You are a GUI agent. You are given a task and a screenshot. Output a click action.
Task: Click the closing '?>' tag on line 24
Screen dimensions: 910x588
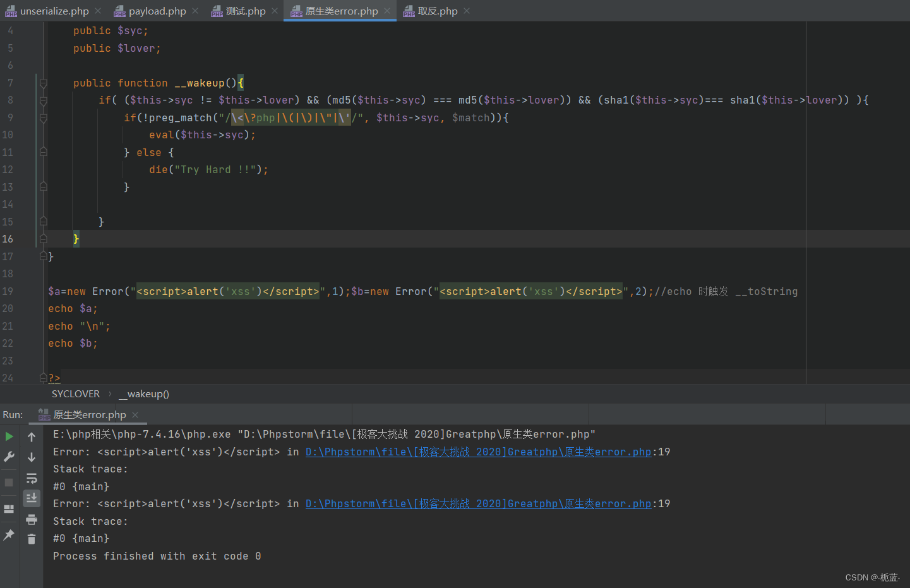click(54, 378)
